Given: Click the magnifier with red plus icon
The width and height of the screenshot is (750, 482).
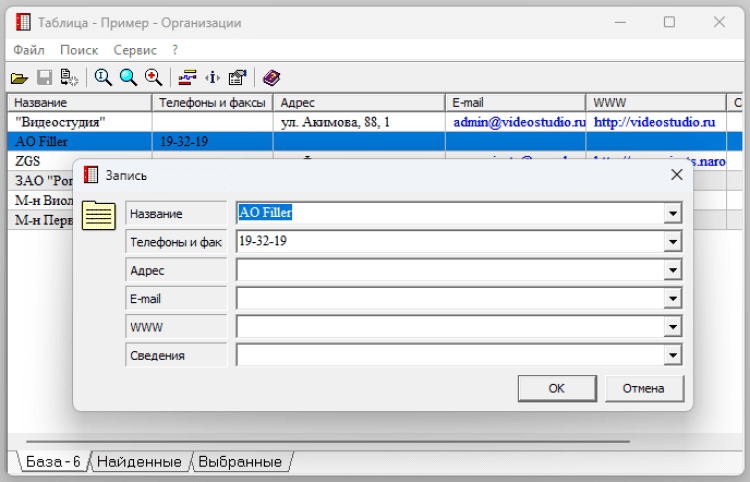Looking at the screenshot, I should pos(153,77).
